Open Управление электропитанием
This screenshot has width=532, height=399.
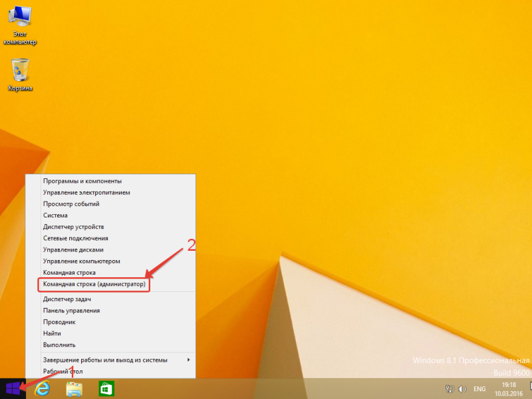click(86, 192)
